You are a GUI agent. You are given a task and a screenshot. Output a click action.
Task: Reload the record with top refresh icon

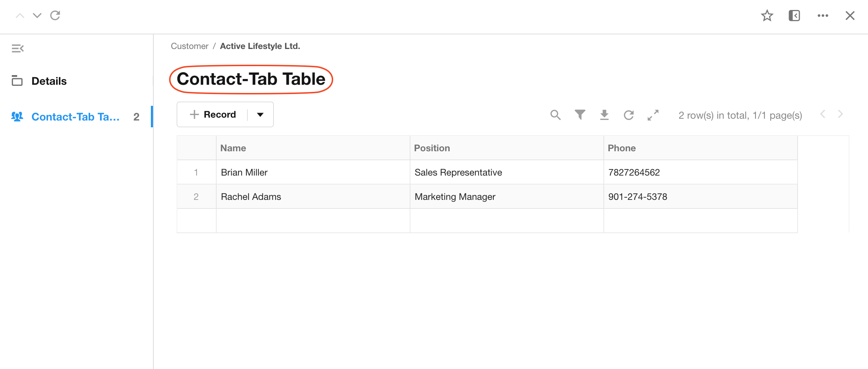point(55,15)
